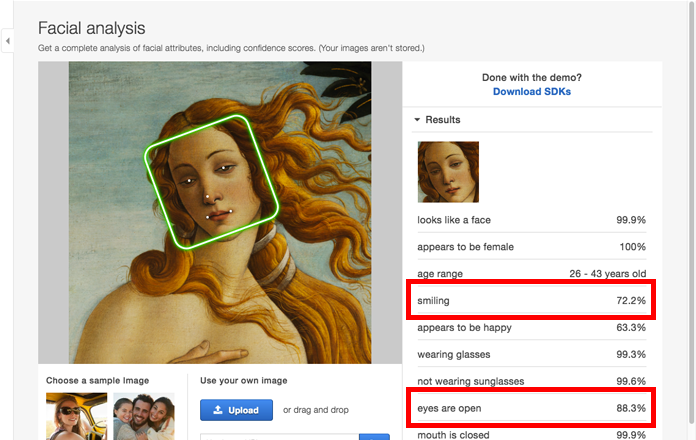This screenshot has height=440, width=696.
Task: Click the 'appears to be happy' row
Action: [x=531, y=328]
